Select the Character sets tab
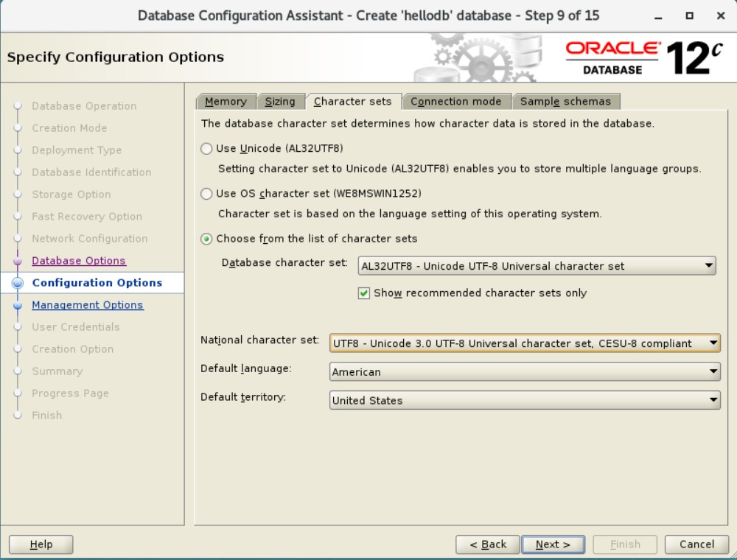Screen dimensions: 737x560 point(352,102)
